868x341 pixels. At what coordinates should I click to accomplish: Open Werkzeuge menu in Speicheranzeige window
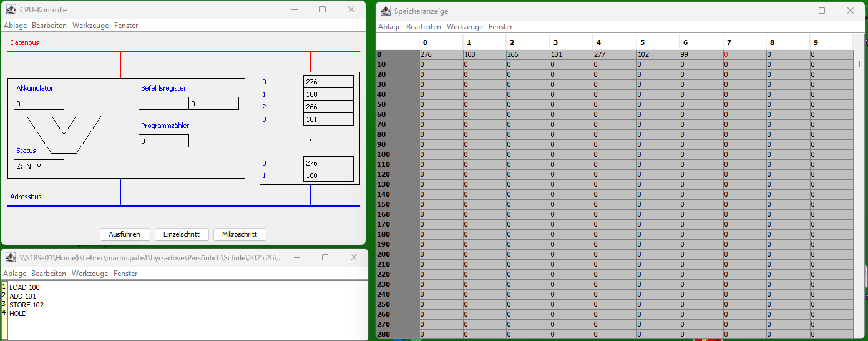point(464,27)
